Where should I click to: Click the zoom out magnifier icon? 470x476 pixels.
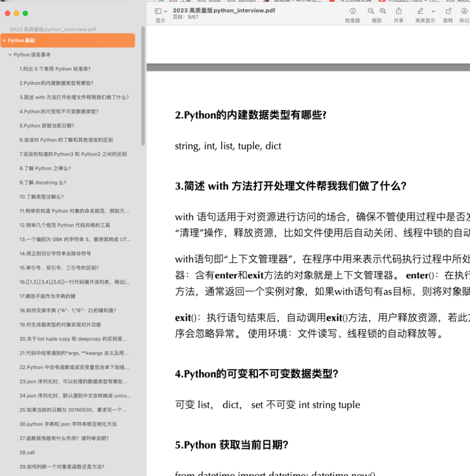tap(371, 11)
